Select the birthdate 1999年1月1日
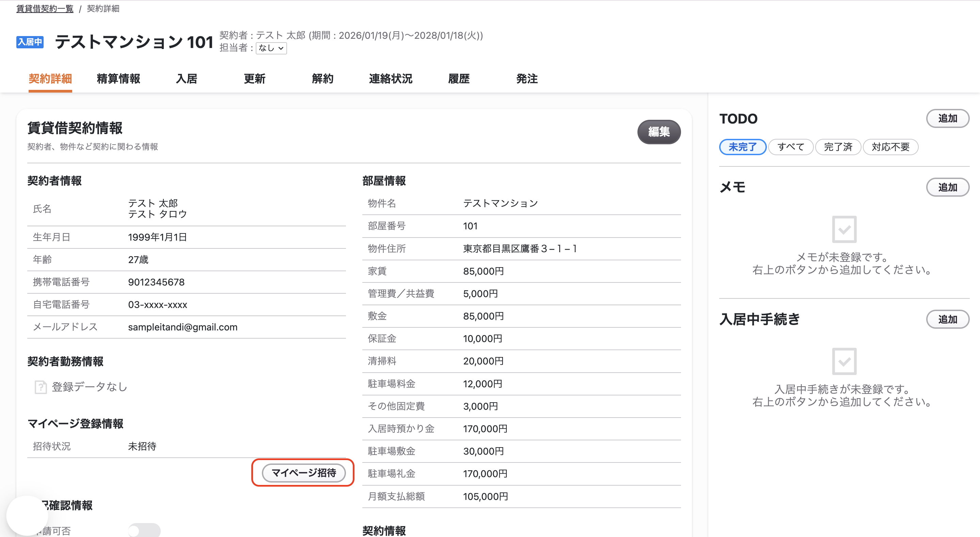The width and height of the screenshot is (980, 537). [158, 237]
